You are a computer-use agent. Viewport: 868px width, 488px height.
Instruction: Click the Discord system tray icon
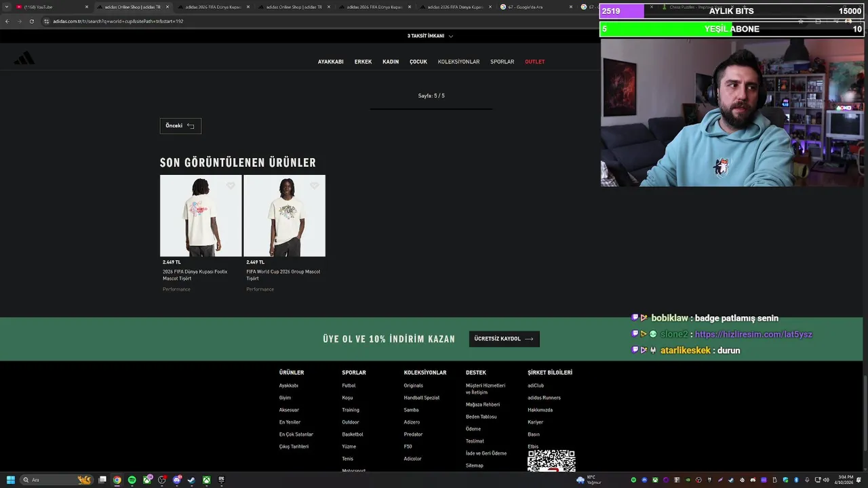pos(753,480)
